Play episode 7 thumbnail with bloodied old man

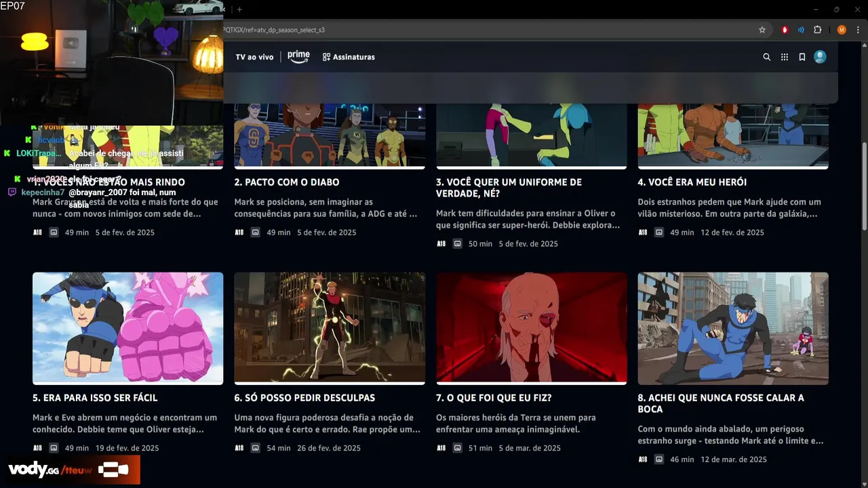(x=532, y=328)
